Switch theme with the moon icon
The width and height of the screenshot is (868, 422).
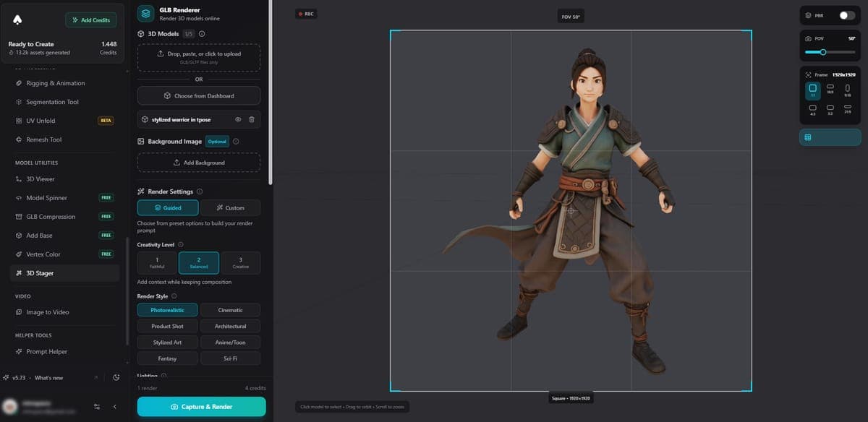click(x=116, y=378)
